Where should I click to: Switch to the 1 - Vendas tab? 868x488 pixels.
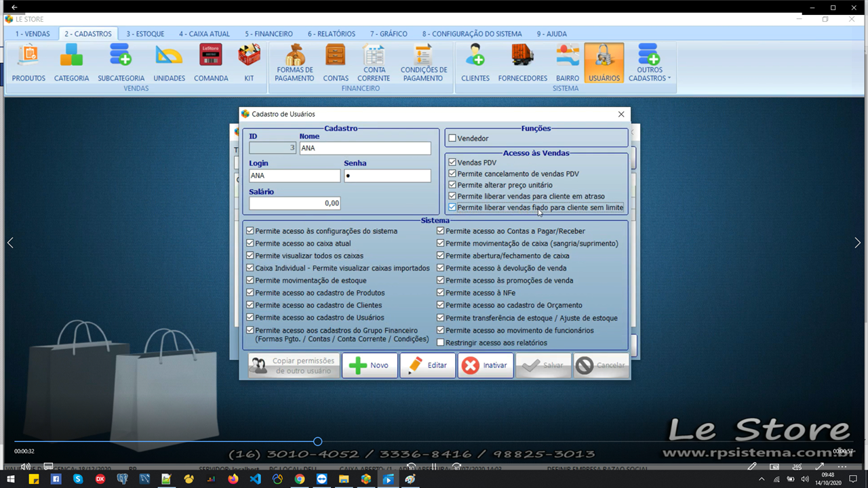[33, 34]
